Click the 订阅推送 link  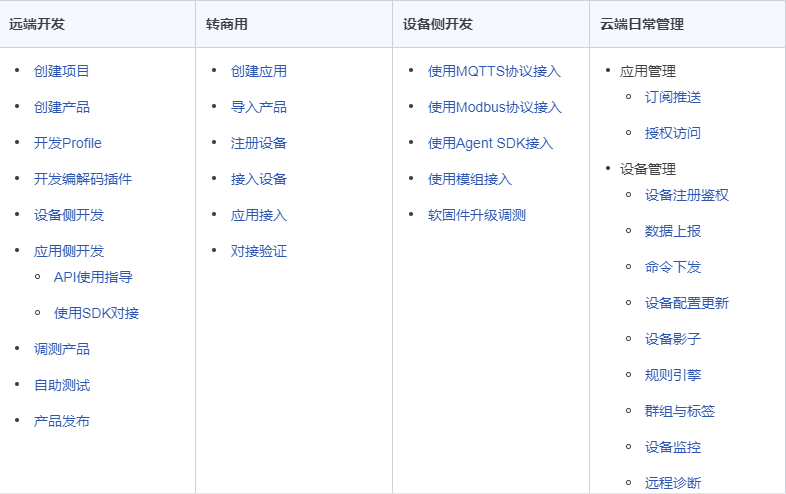tap(673, 97)
